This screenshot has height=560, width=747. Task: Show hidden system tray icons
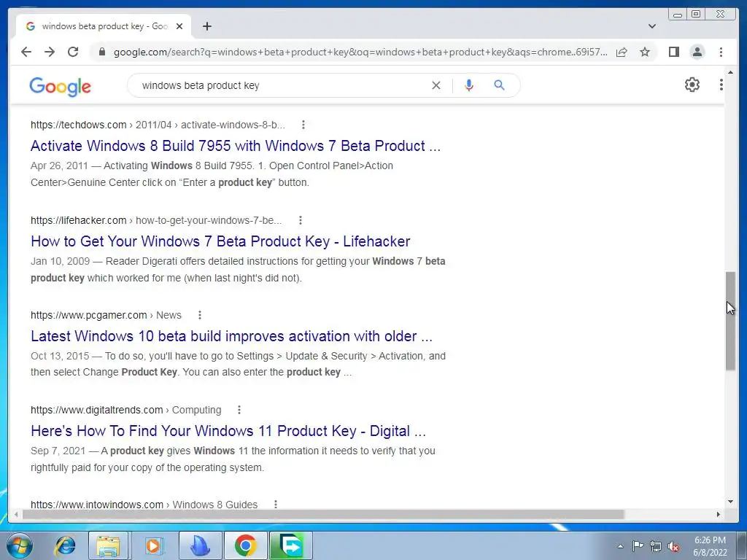620,546
